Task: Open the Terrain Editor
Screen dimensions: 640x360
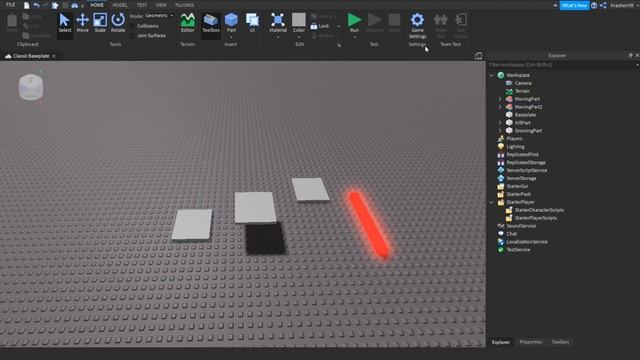Action: point(187,23)
